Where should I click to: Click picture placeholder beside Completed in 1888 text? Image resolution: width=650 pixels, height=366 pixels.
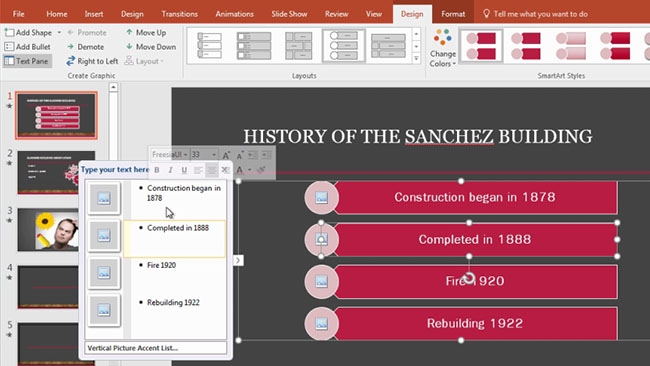(104, 235)
